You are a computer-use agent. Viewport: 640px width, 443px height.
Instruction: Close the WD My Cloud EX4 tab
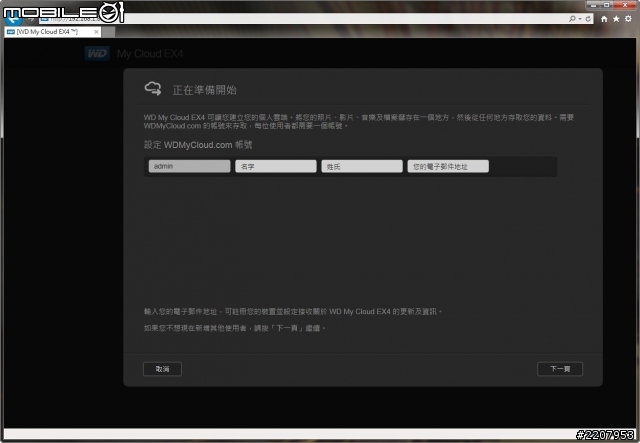point(96,32)
